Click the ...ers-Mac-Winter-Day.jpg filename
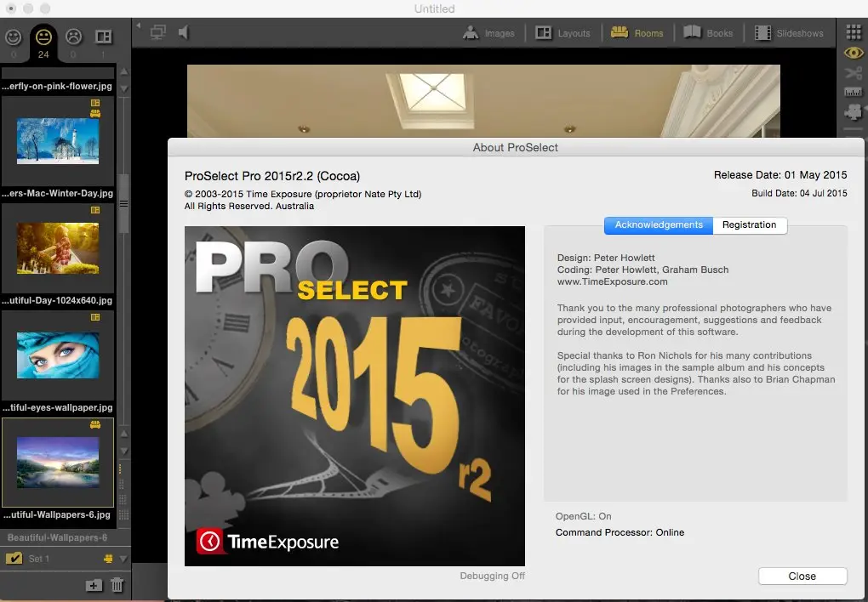Screen dimensions: 868x602 pos(57,193)
